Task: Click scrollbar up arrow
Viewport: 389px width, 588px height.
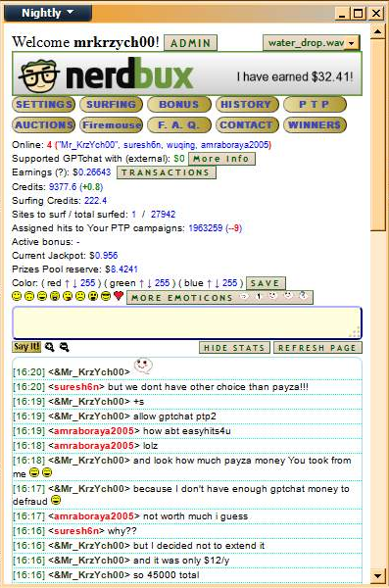Action: pos(378,31)
